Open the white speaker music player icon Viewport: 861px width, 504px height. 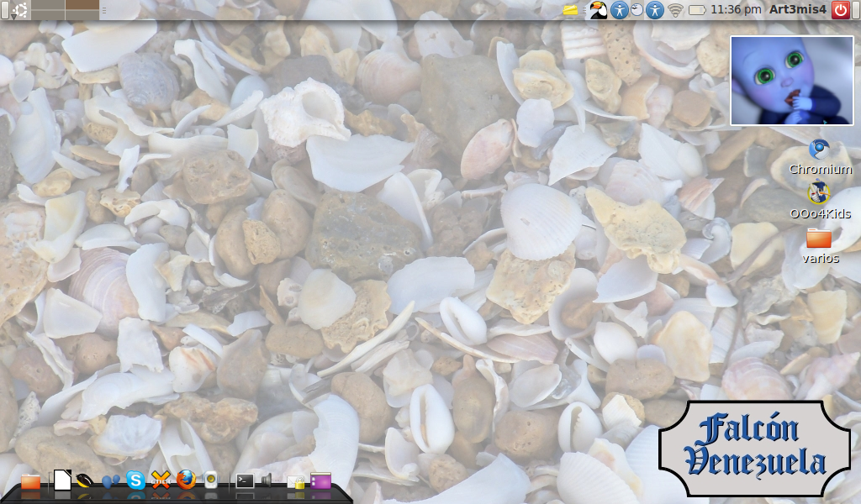[211, 480]
